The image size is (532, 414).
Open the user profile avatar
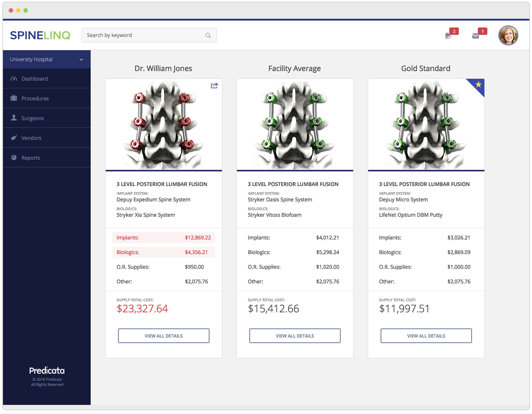tap(508, 35)
